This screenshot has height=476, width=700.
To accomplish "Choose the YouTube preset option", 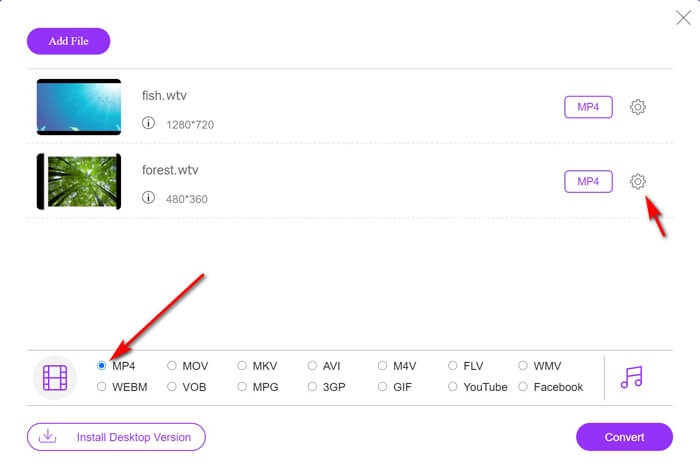I will (453, 387).
